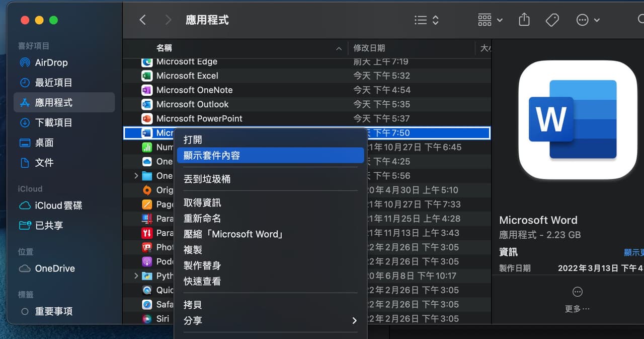Click the Siri app icon in list
The image size is (644, 339).
click(x=147, y=318)
